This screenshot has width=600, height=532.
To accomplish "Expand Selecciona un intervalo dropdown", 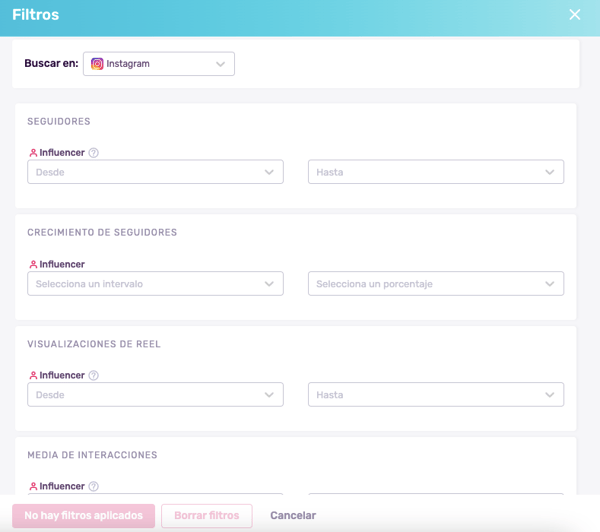I will click(155, 284).
